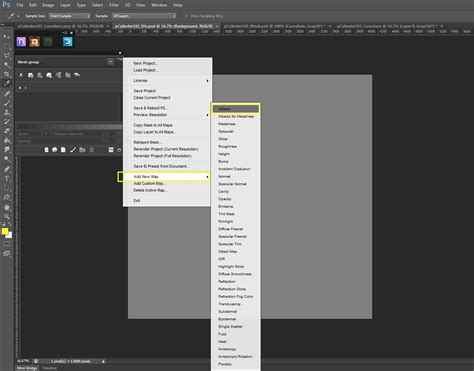The image size is (474, 371).
Task: Open the Sample All Layers dropdown
Action: (144, 16)
